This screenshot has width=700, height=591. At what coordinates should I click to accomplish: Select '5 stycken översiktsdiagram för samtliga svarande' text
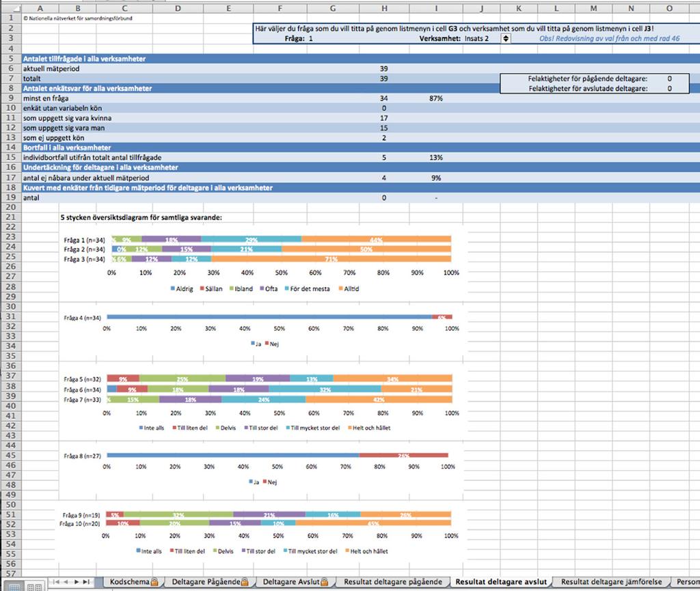tap(141, 218)
